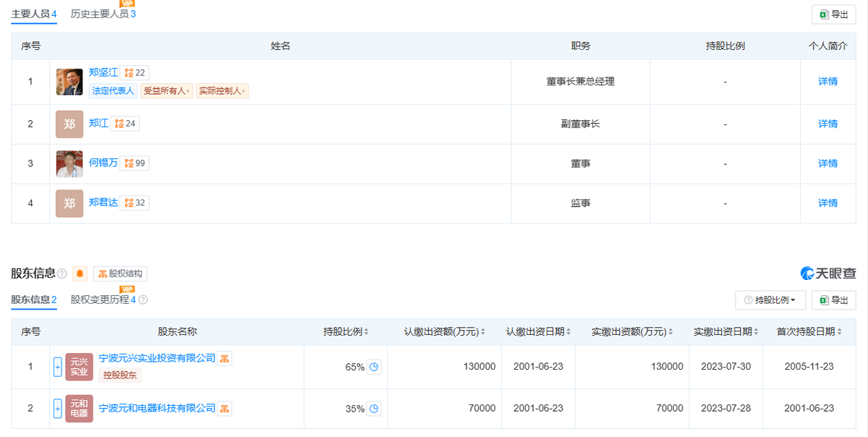Click the help icon next to 股权变更历程

tap(143, 300)
